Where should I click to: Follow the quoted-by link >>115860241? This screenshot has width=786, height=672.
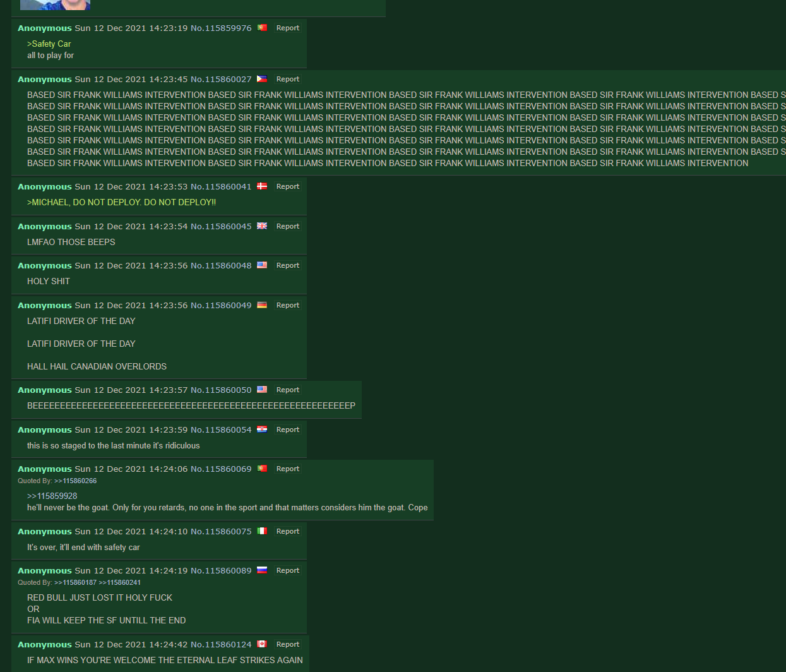coord(120,582)
